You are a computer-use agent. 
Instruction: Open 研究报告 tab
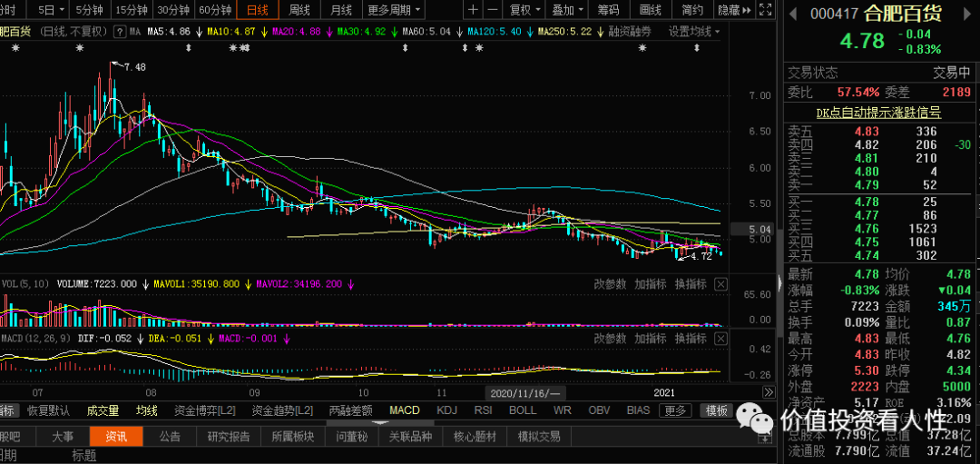pyautogui.click(x=229, y=437)
